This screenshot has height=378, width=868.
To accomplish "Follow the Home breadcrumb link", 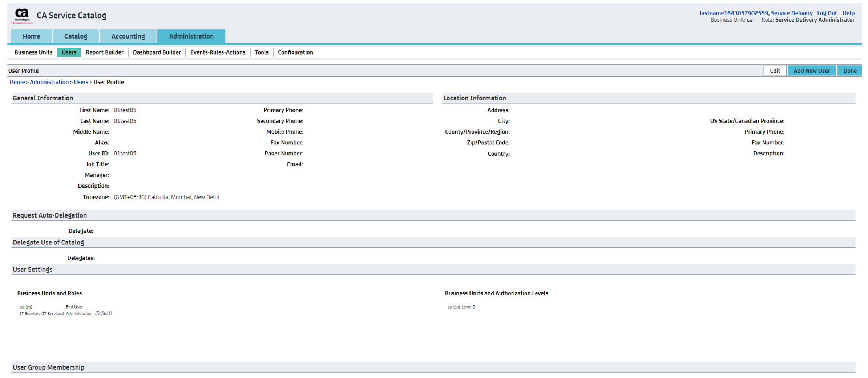I will pyautogui.click(x=17, y=82).
